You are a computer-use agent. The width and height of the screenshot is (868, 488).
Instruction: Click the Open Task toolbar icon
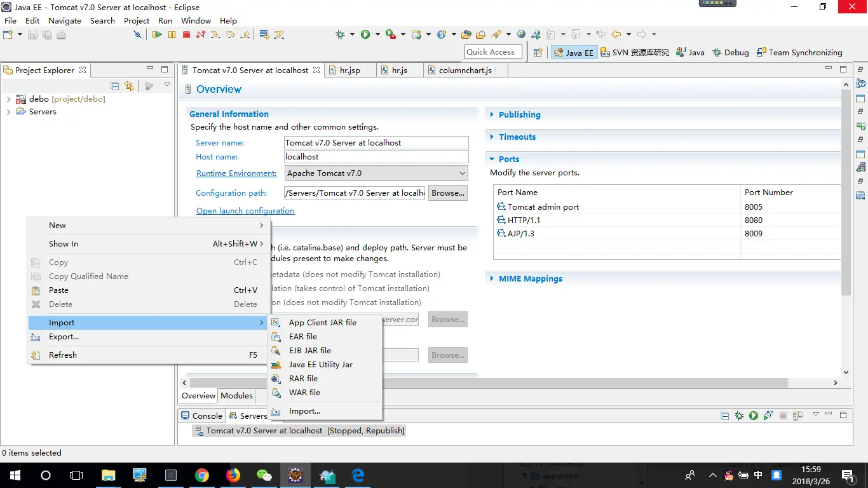coord(481,35)
